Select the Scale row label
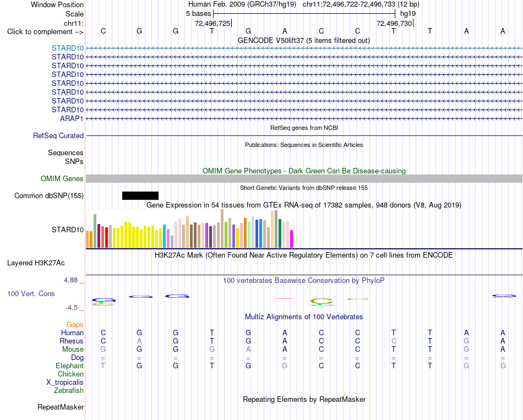The image size is (523, 420). (74, 14)
